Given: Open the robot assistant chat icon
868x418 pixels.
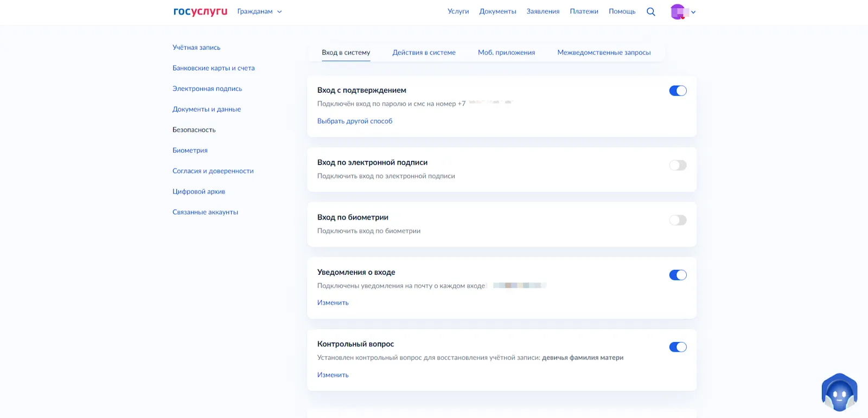Looking at the screenshot, I should tap(839, 393).
